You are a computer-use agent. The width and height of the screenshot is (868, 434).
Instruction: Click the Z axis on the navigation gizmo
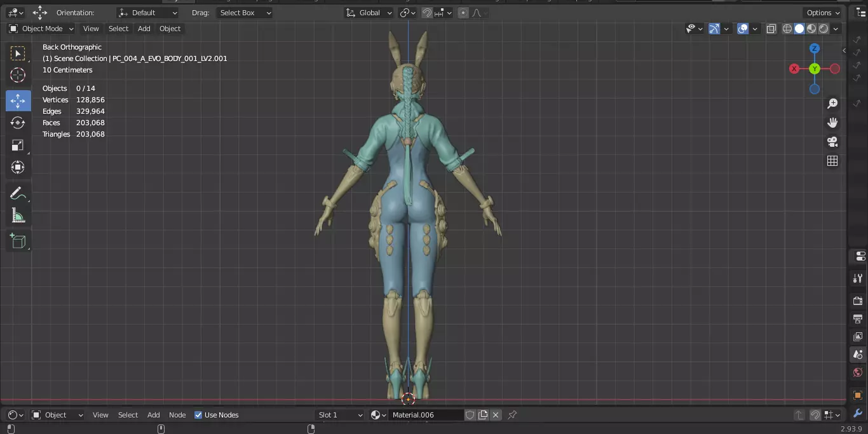(815, 48)
